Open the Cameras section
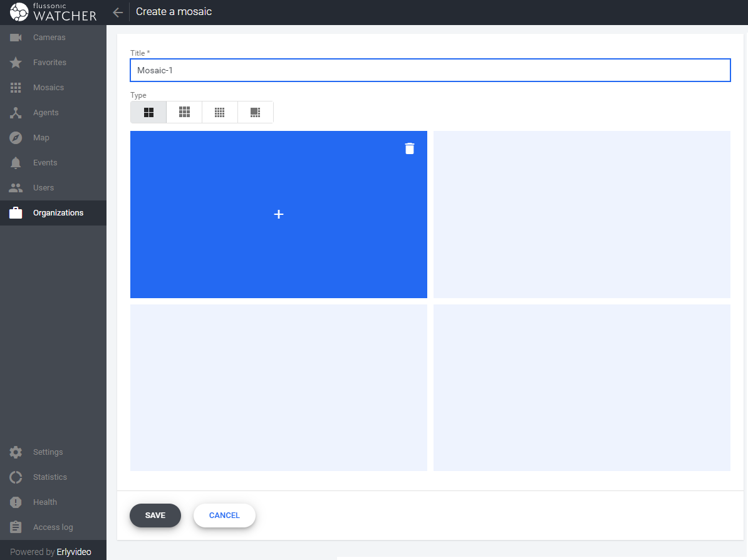748x560 pixels. (x=49, y=38)
